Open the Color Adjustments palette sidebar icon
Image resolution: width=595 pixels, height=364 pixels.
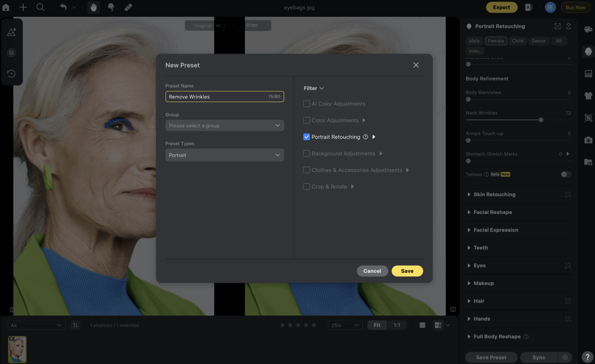point(588,30)
